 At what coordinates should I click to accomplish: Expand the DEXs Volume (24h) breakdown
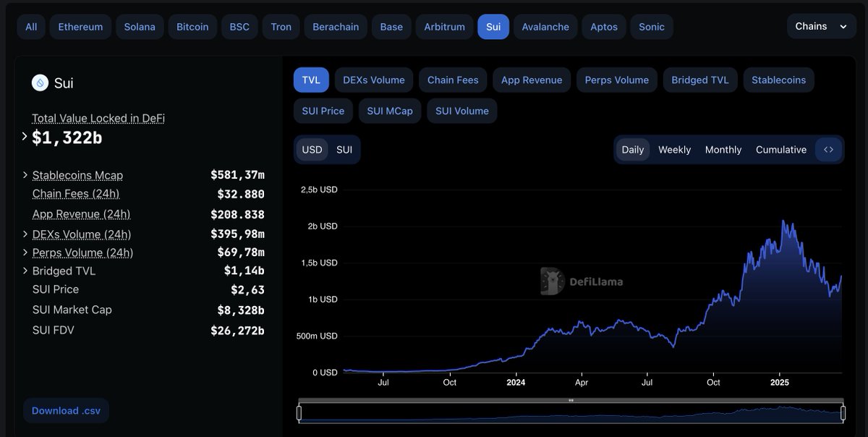tap(24, 233)
